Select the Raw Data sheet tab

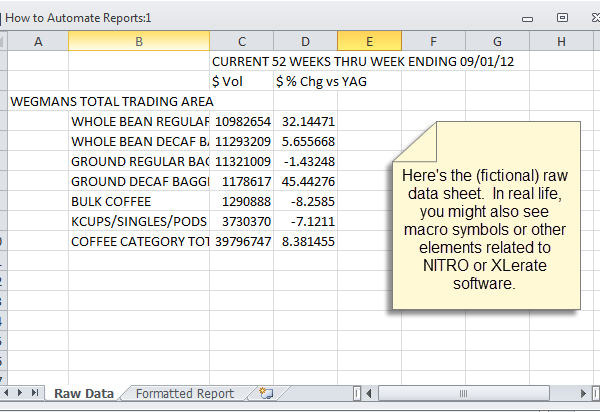(x=84, y=393)
